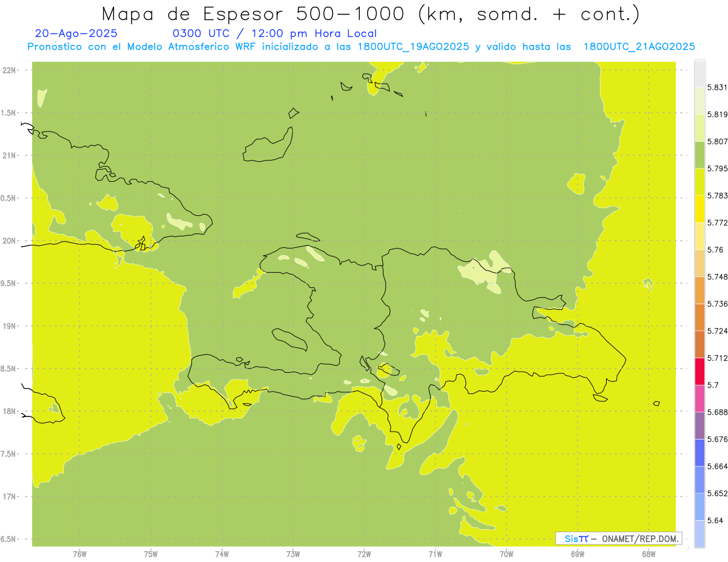Click the initialization time "1800UTC_19AGO2025"
Viewport: 728px width, 562px height.
coord(413,47)
